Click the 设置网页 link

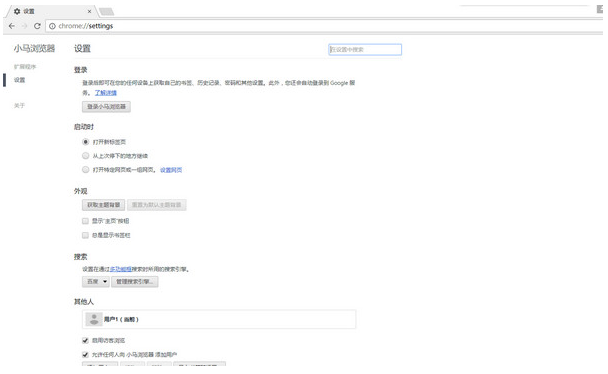tap(171, 170)
